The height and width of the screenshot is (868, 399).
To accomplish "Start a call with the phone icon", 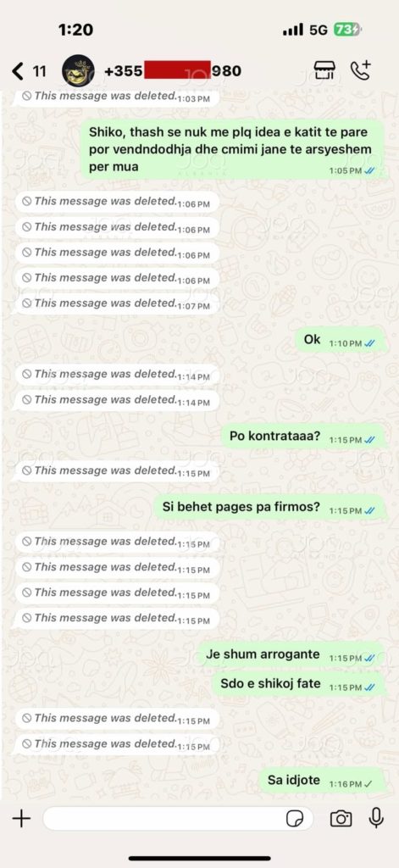I will (x=361, y=70).
